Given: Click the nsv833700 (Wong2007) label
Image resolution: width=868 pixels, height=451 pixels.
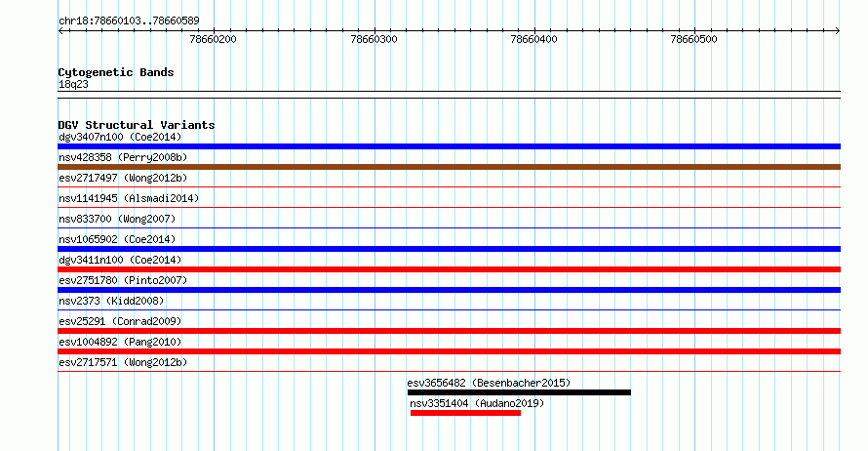Looking at the screenshot, I should pyautogui.click(x=117, y=219).
